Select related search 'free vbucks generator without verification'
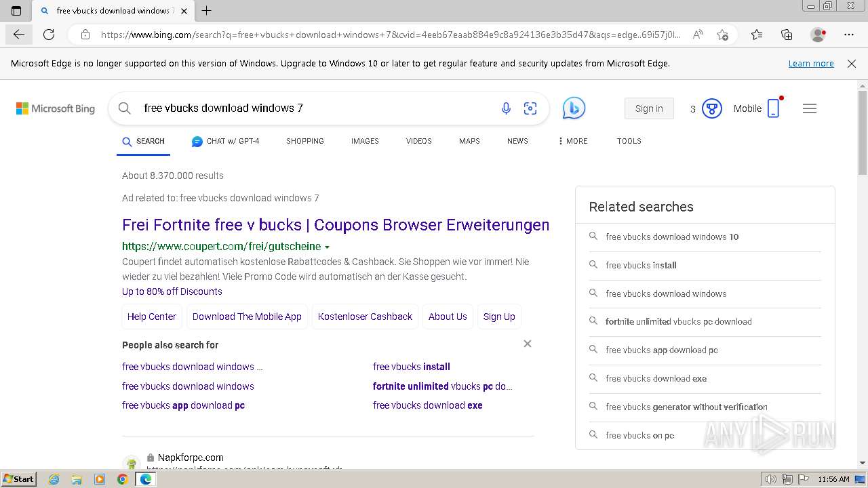 (705, 407)
